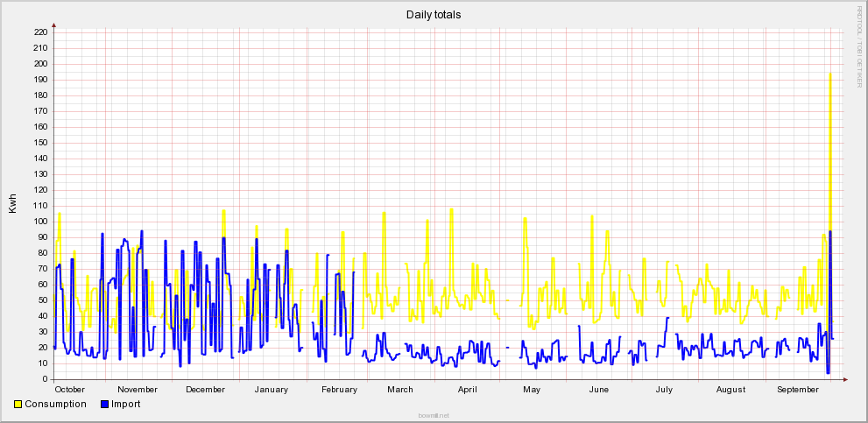Image resolution: width=868 pixels, height=423 pixels.
Task: Select September on the month axis
Action: [798, 390]
